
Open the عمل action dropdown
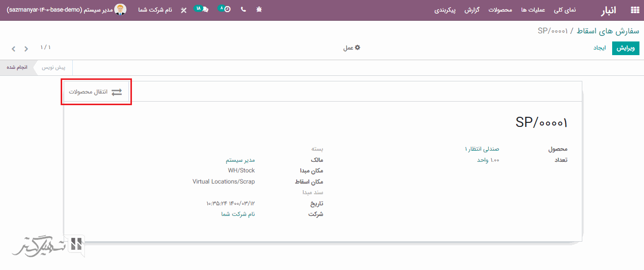[351, 48]
